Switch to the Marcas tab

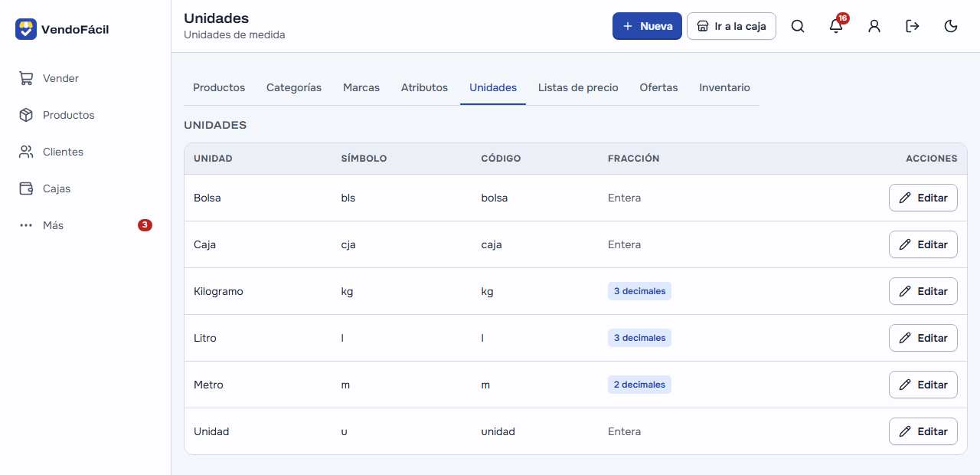click(x=361, y=87)
